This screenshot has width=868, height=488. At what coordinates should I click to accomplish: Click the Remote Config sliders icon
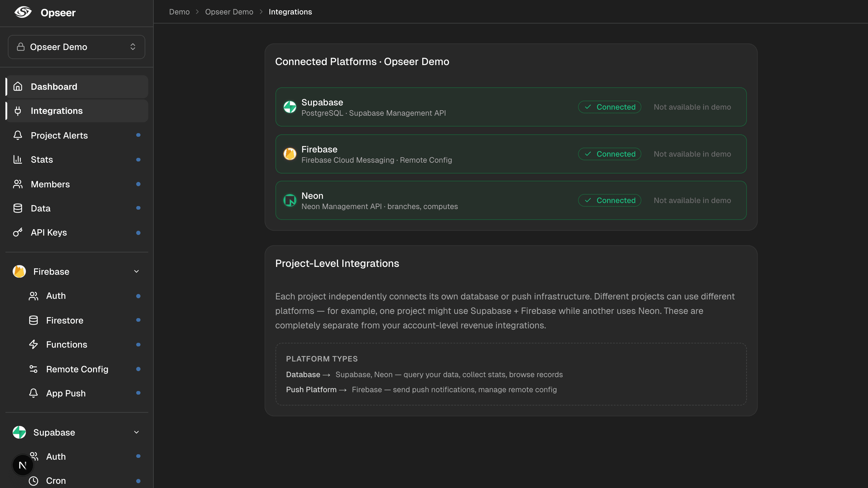[x=33, y=369]
